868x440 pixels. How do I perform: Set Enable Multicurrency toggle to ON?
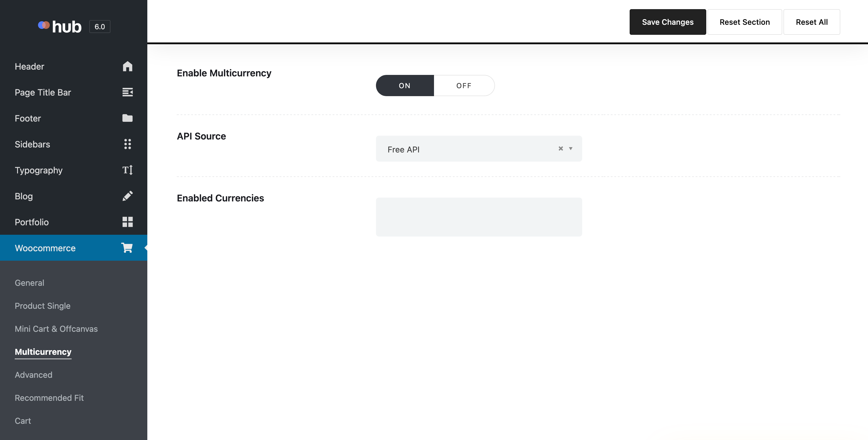pyautogui.click(x=404, y=86)
